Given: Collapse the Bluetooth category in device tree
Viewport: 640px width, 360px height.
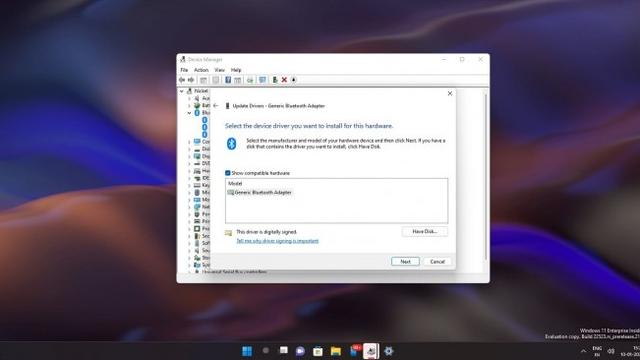Looking at the screenshot, I should 189,113.
